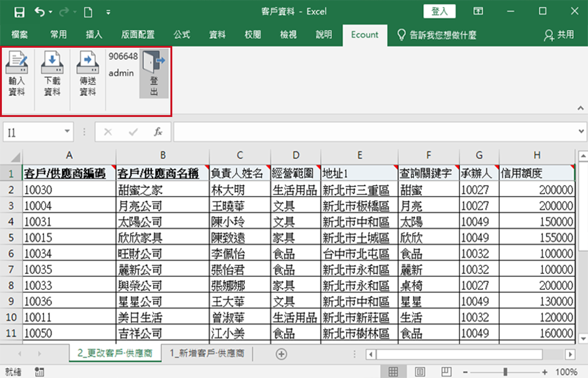Switch to Normal view in status bar

click(x=393, y=372)
